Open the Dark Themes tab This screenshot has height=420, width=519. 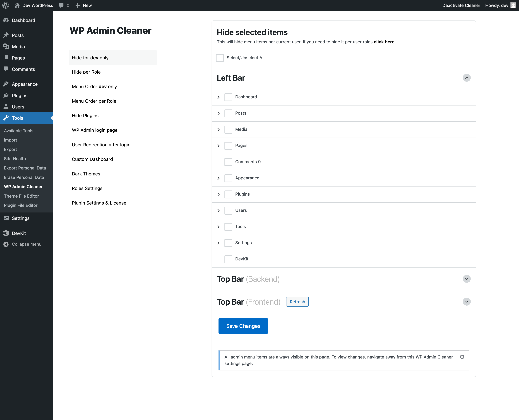(x=113, y=174)
